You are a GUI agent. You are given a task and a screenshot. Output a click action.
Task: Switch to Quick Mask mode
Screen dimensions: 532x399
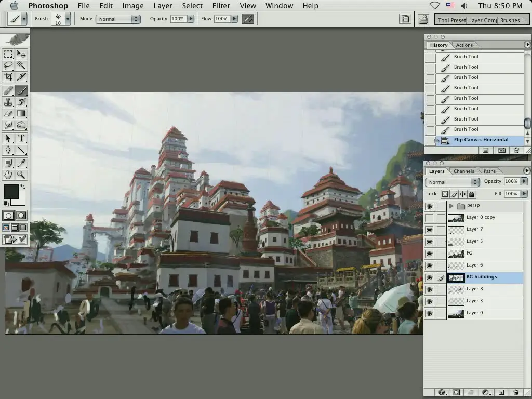pyautogui.click(x=21, y=216)
